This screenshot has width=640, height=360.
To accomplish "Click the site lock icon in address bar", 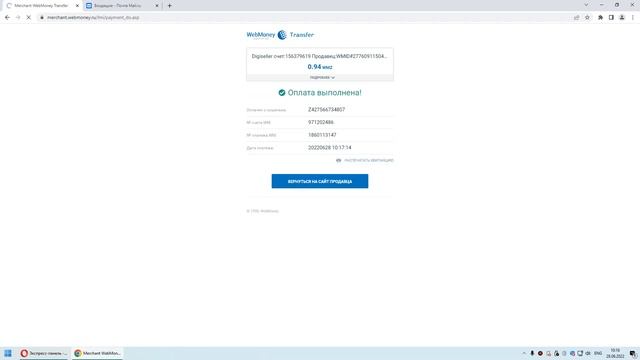I will (42, 18).
